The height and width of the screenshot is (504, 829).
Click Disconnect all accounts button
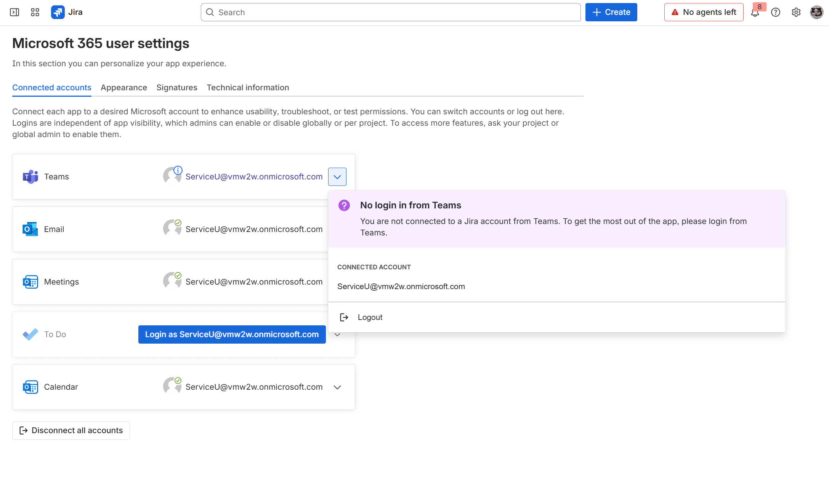71,430
